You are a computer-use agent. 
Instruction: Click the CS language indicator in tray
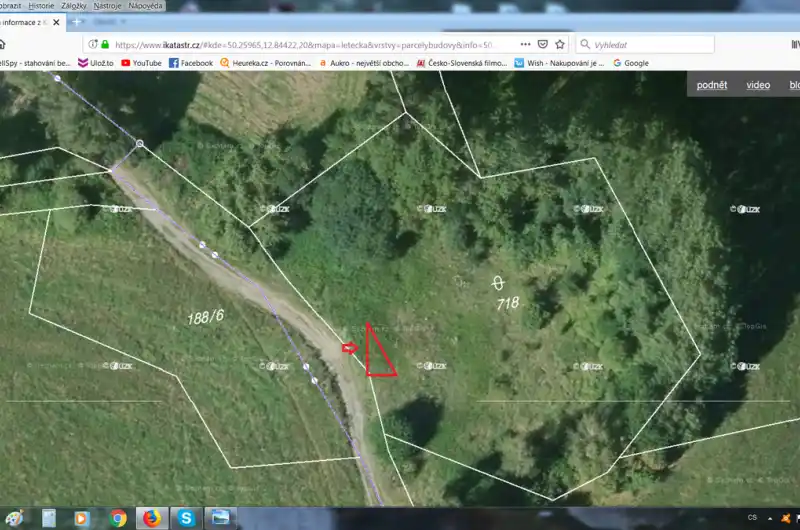tap(752, 518)
